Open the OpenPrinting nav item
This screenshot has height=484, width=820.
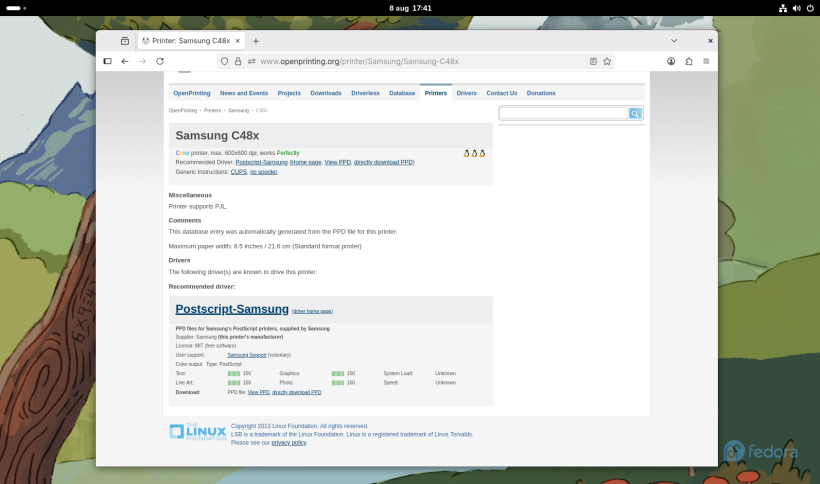click(192, 93)
